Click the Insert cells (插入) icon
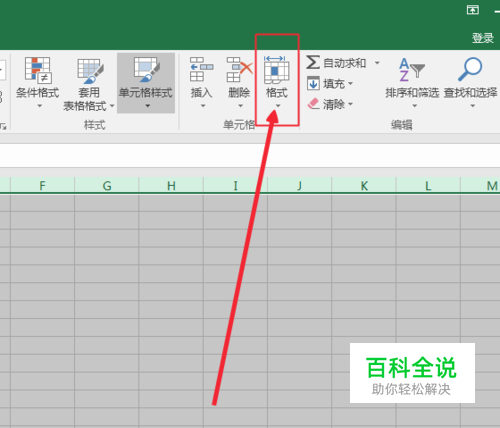The height and width of the screenshot is (428, 500). (201, 69)
